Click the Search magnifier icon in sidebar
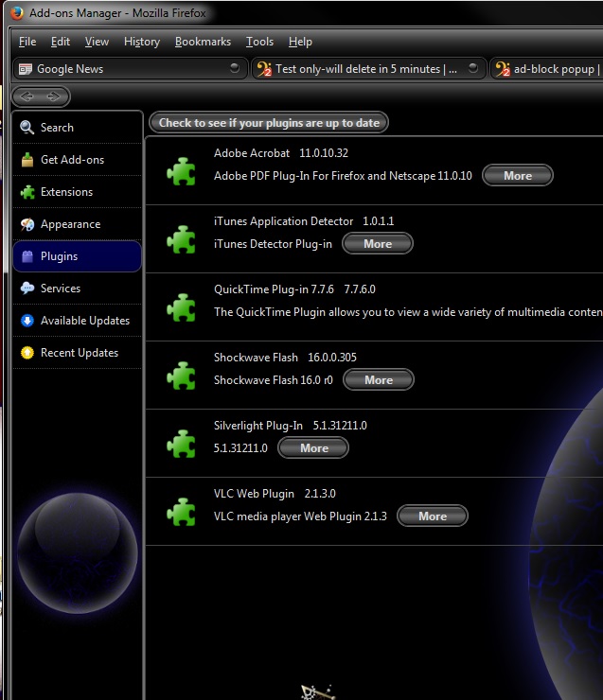Viewport: 603px width, 700px height. click(x=27, y=128)
